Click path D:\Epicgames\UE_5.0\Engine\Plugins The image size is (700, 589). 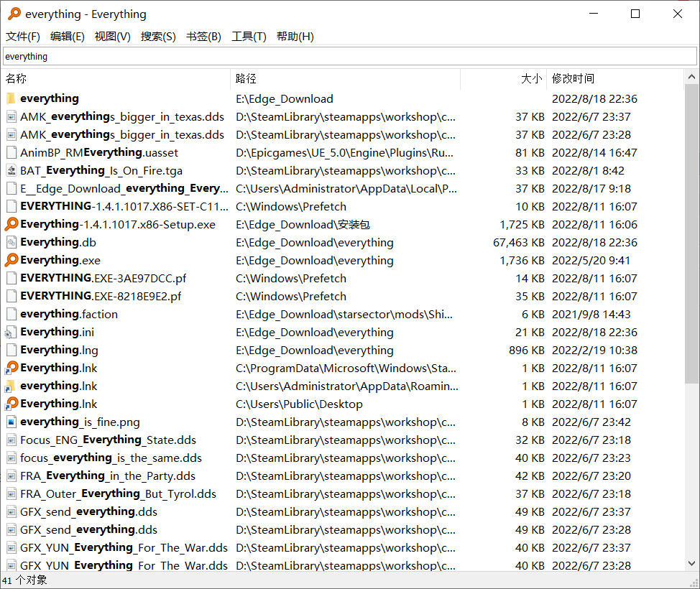tap(345, 153)
